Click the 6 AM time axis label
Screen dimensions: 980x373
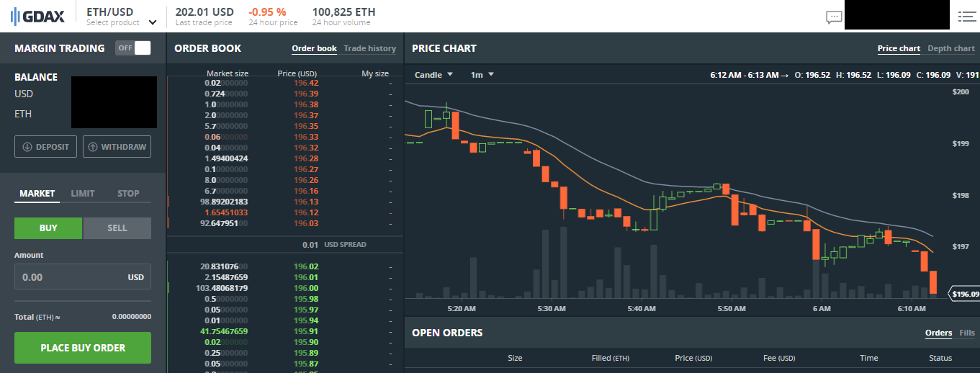[x=821, y=308]
